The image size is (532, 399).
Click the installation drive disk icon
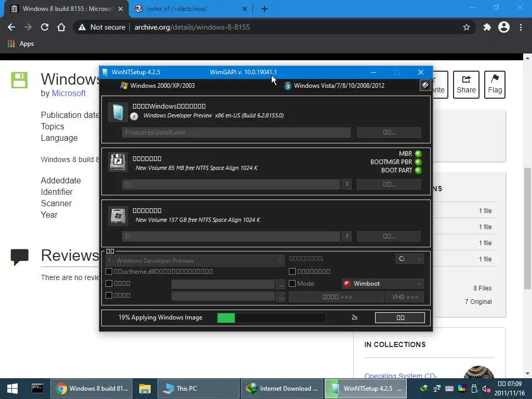[x=118, y=216]
